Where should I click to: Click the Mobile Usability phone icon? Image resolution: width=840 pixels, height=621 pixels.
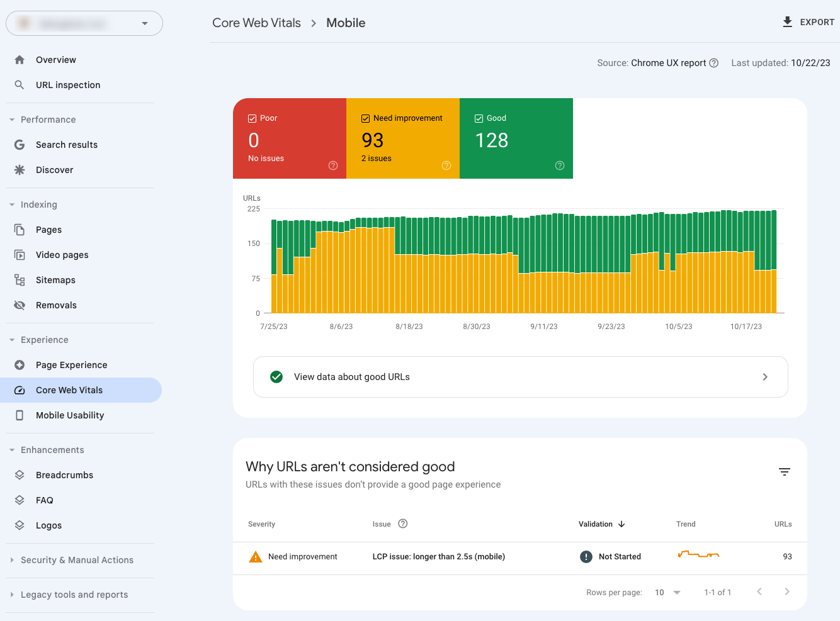pos(20,415)
